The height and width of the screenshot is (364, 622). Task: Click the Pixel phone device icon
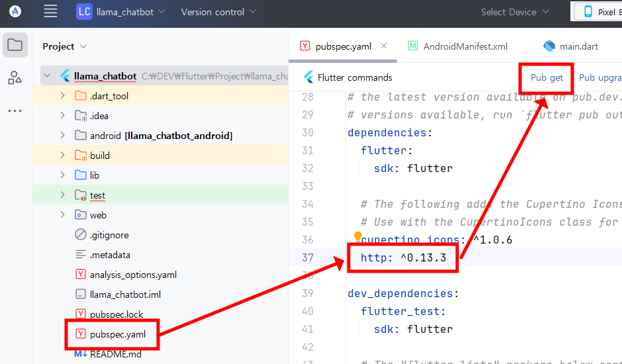[x=588, y=12]
